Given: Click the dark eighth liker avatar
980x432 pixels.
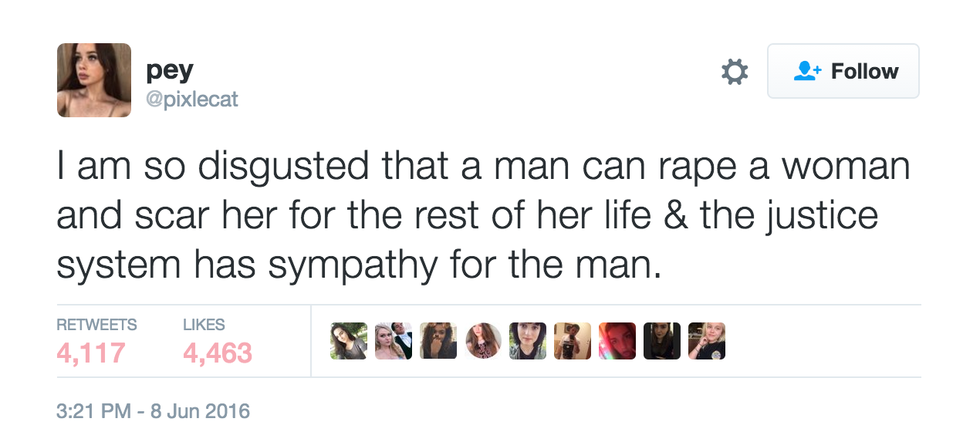Looking at the screenshot, I should (x=661, y=341).
